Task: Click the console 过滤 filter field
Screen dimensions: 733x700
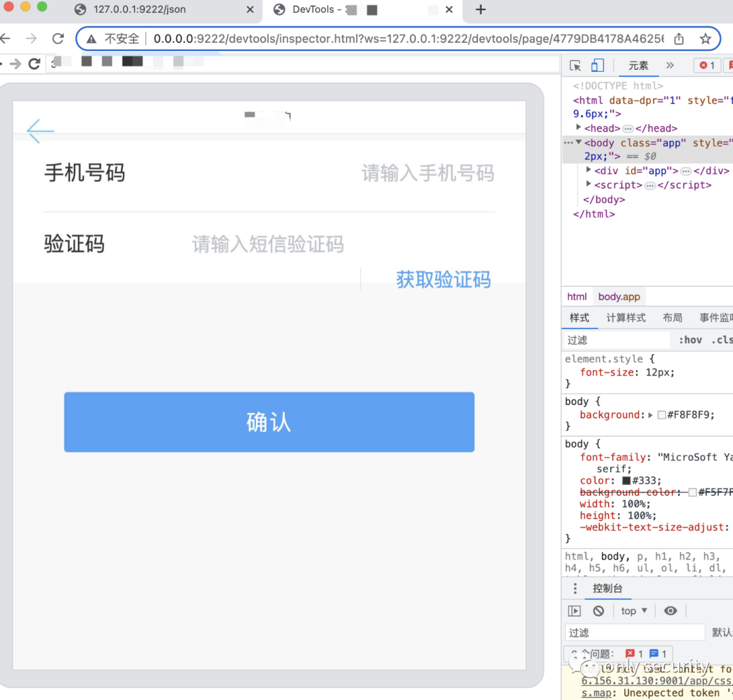Action: pos(635,633)
